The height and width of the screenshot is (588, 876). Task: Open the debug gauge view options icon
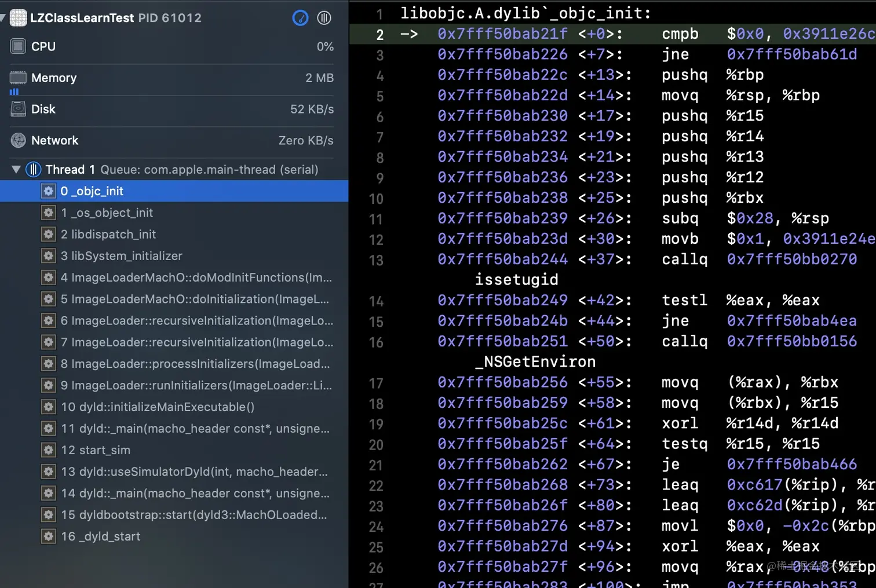point(300,18)
